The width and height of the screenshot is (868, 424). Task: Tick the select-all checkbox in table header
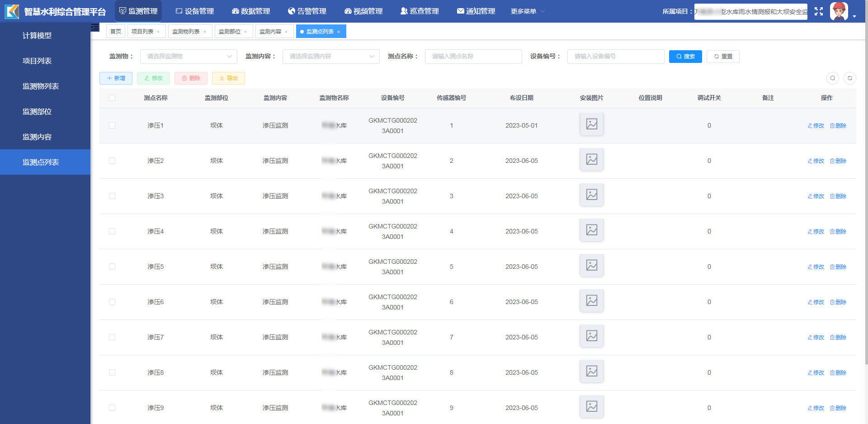pos(112,98)
